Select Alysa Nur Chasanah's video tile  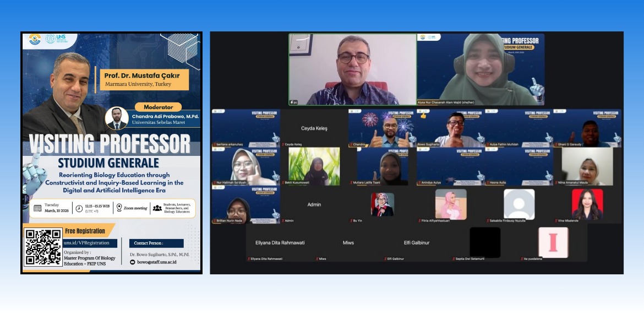[x=481, y=69]
